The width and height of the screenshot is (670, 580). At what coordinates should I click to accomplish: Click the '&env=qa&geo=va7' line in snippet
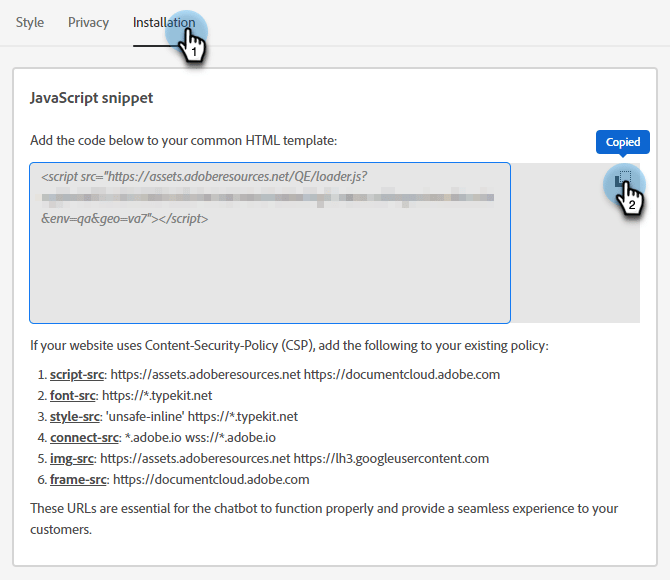125,219
